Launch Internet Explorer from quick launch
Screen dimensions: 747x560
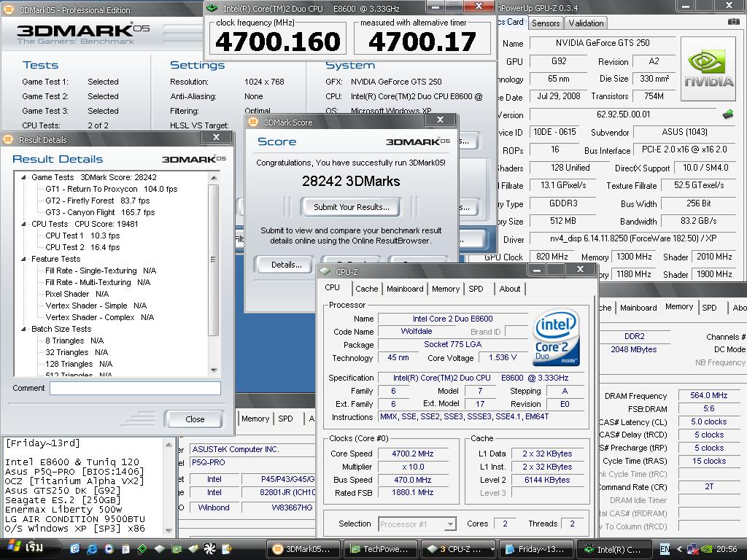click(x=91, y=549)
